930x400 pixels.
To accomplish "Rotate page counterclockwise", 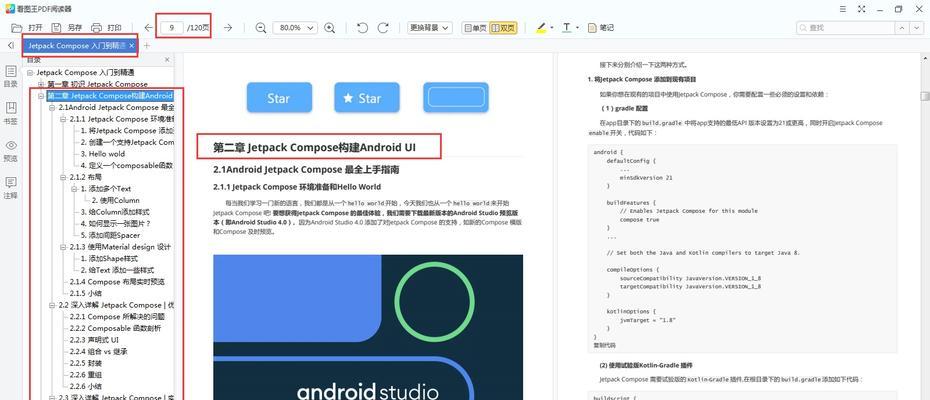I will [x=362, y=28].
